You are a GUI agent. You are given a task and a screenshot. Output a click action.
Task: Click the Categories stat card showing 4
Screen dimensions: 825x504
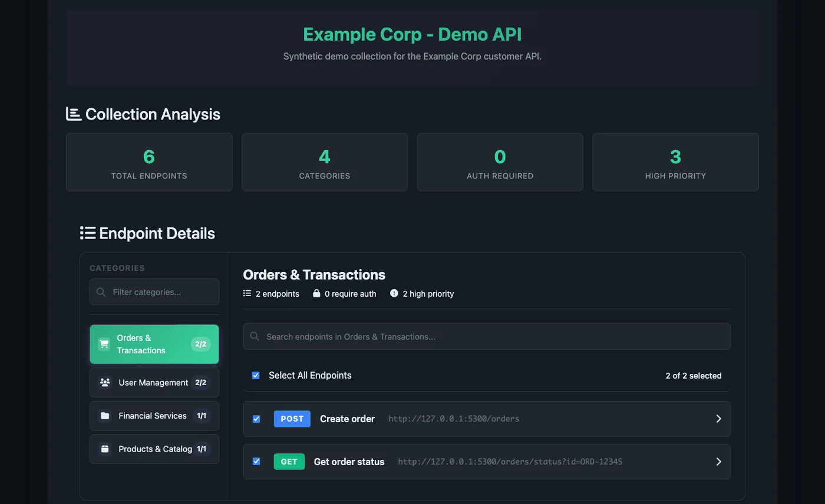[x=325, y=162]
